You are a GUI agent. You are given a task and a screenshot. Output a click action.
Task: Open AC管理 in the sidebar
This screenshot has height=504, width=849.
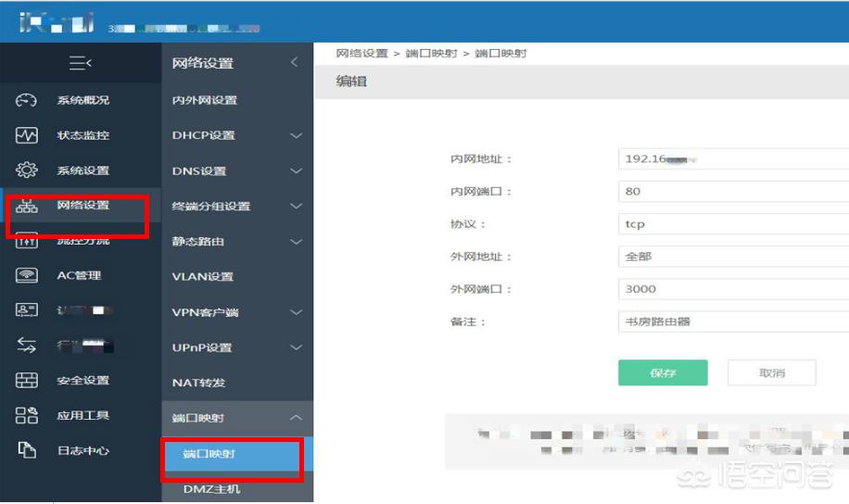point(79,275)
